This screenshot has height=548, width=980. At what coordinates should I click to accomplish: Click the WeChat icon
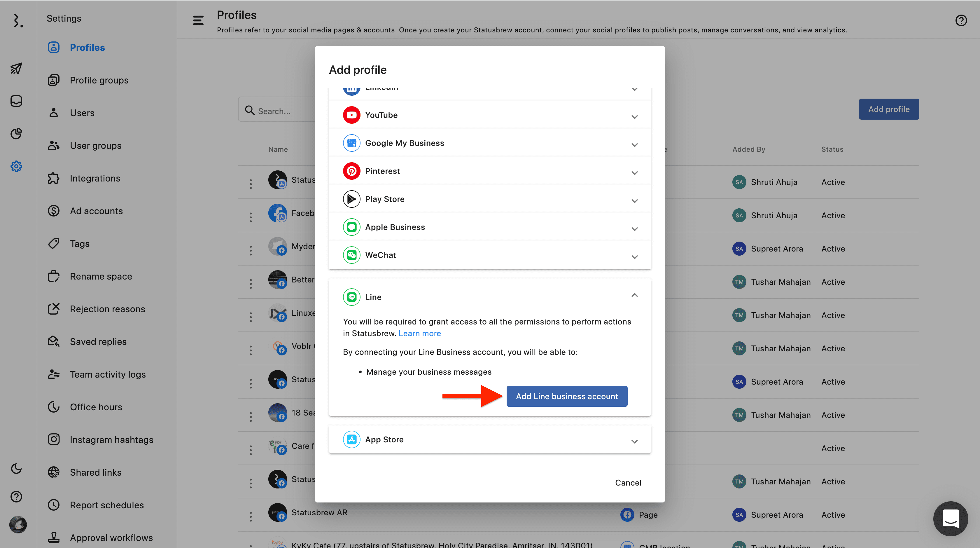click(x=351, y=255)
